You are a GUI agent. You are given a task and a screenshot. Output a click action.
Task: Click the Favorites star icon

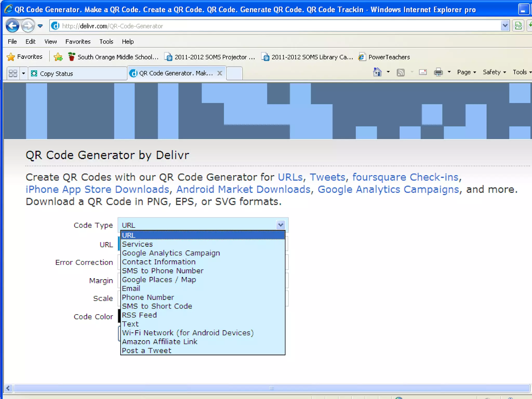point(11,57)
